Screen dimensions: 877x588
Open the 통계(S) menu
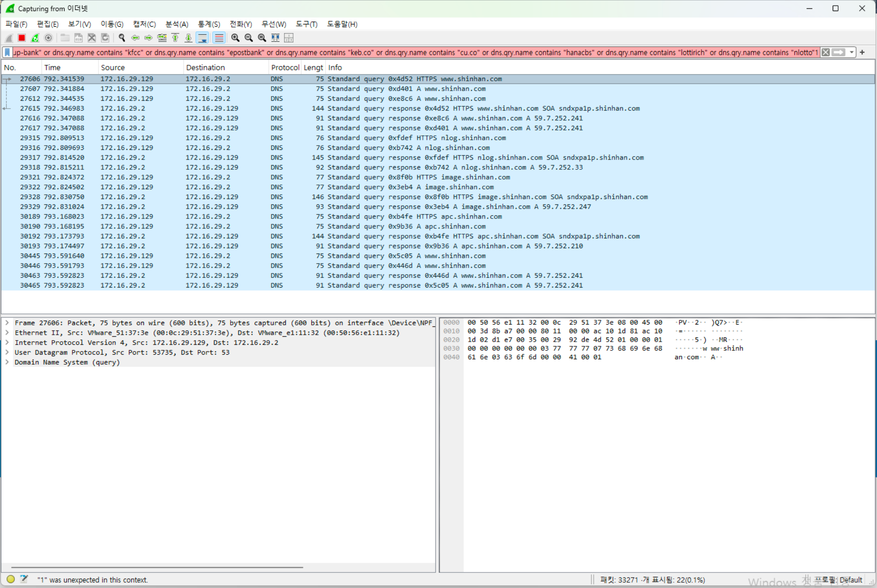pos(208,24)
